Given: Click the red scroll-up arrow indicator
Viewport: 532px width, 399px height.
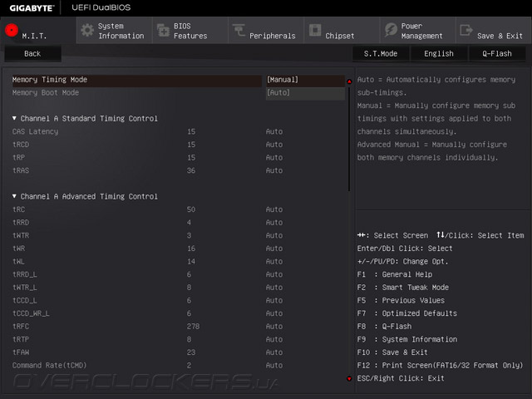Looking at the screenshot, I should pyautogui.click(x=349, y=81).
